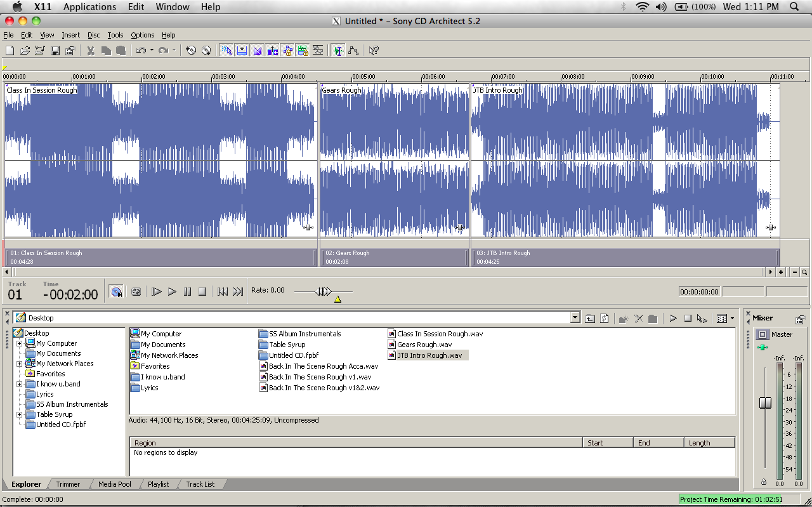Image resolution: width=812 pixels, height=507 pixels.
Task: Switch to the Playlist tab
Action: (x=159, y=484)
